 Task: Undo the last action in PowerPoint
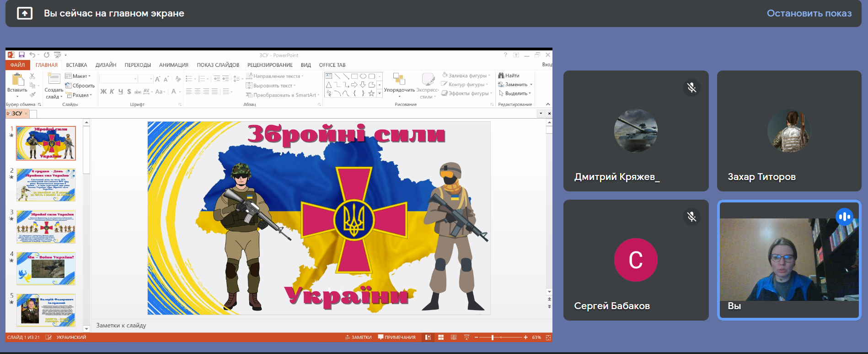[32, 55]
